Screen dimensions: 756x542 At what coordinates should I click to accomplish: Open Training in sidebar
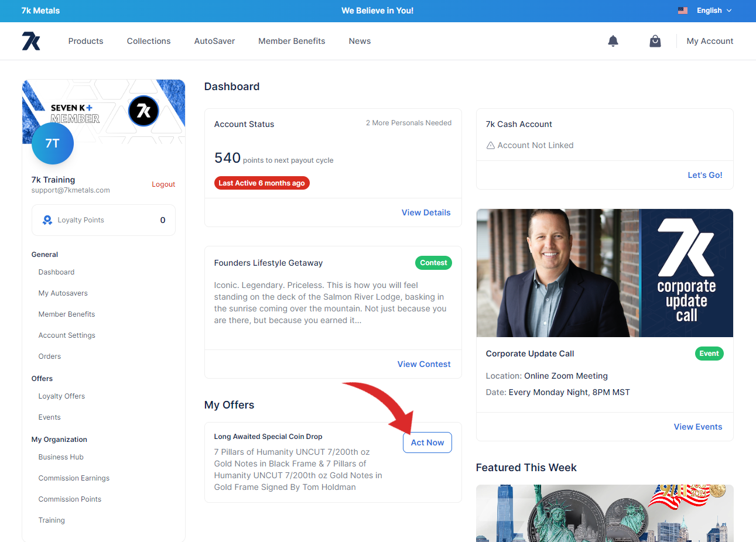(x=52, y=520)
